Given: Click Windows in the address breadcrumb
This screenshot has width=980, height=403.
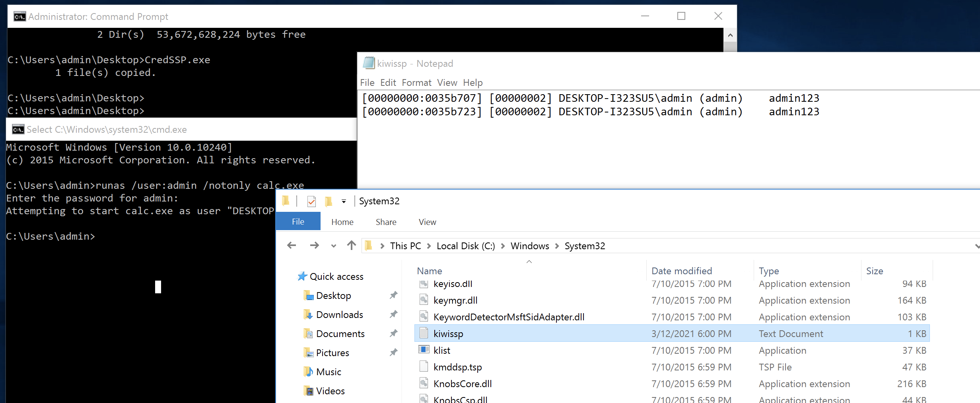Looking at the screenshot, I should pos(530,246).
